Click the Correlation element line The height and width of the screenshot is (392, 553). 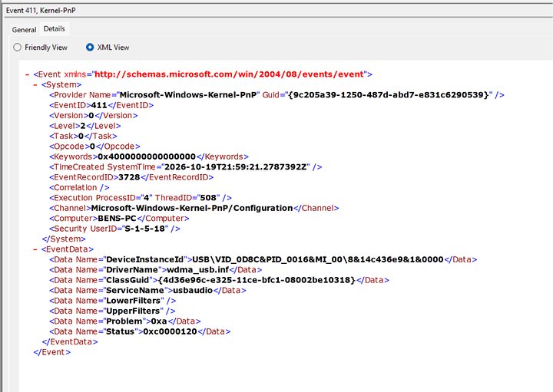coord(79,187)
